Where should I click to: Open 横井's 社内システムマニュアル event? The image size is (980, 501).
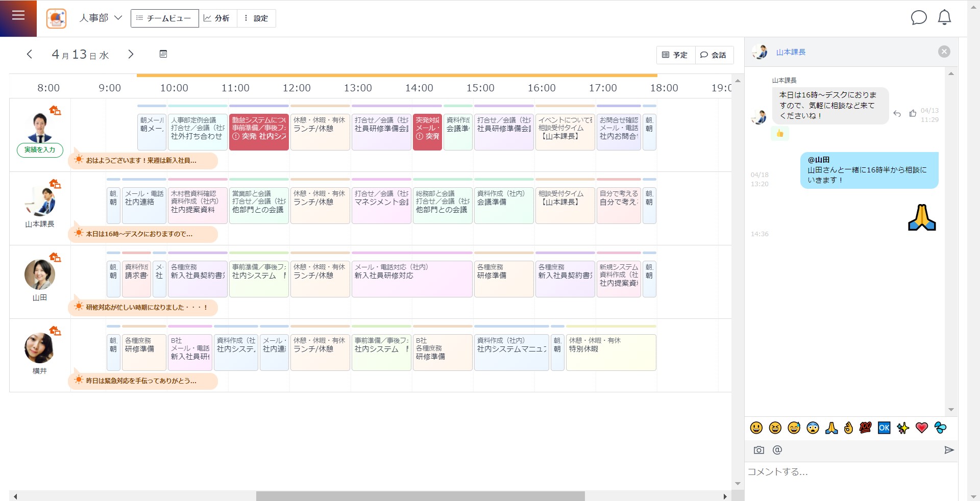coord(511,352)
